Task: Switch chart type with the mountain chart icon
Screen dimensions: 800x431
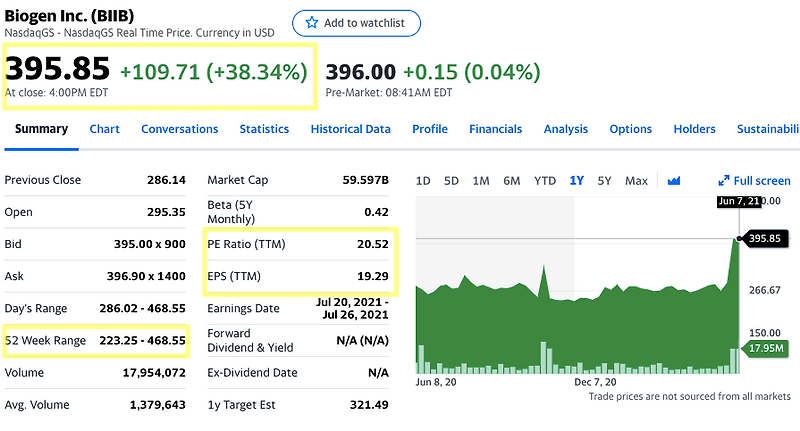Action: pos(673,181)
